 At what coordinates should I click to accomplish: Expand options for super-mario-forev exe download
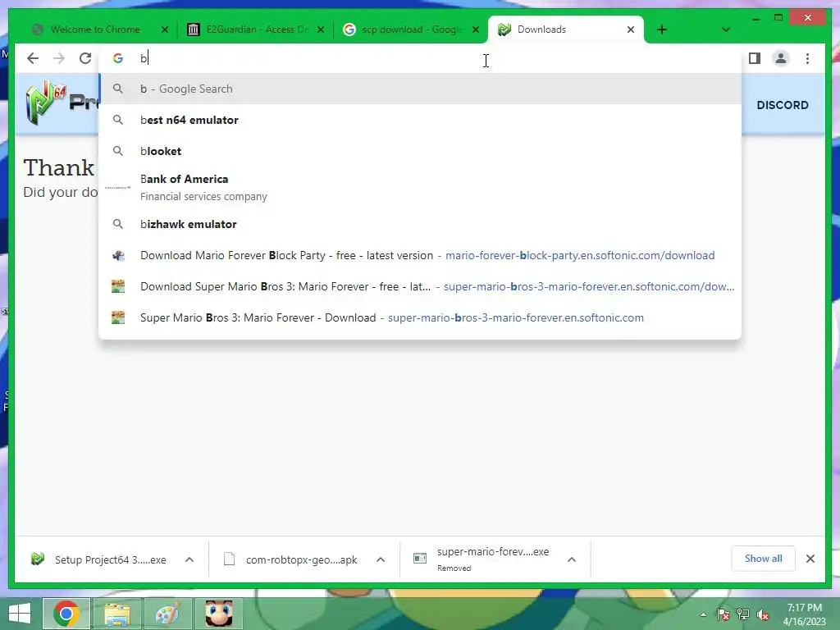click(572, 559)
